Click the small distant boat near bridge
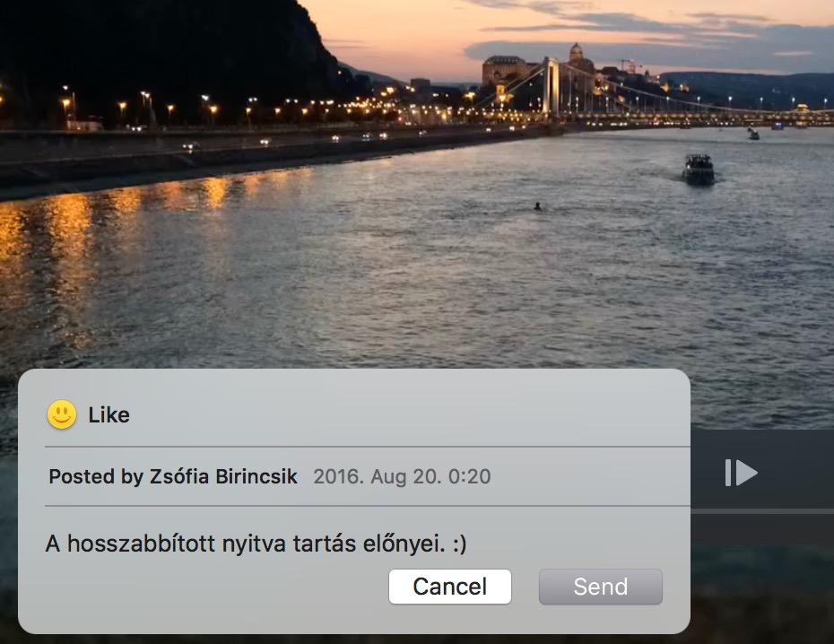The width and height of the screenshot is (834, 644). pos(753,134)
